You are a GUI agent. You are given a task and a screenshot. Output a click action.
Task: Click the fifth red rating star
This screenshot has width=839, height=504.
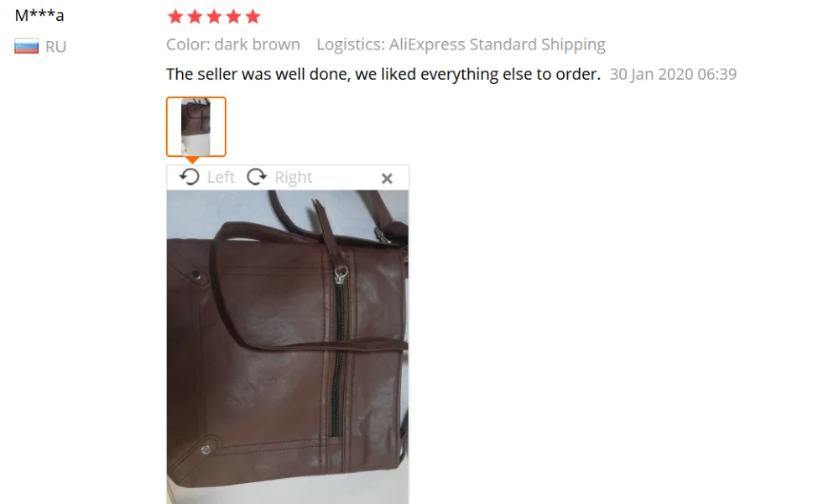click(253, 17)
